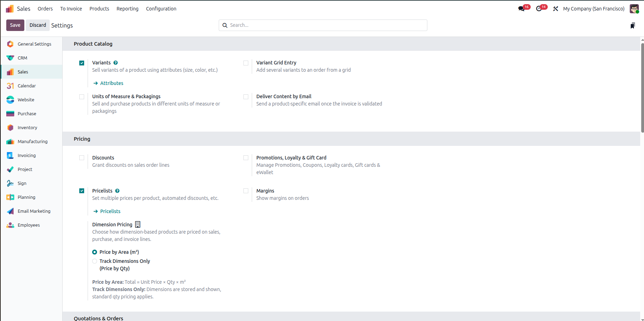Select Track Dimensions Only radio option
This screenshot has width=644, height=321.
pos(95,261)
